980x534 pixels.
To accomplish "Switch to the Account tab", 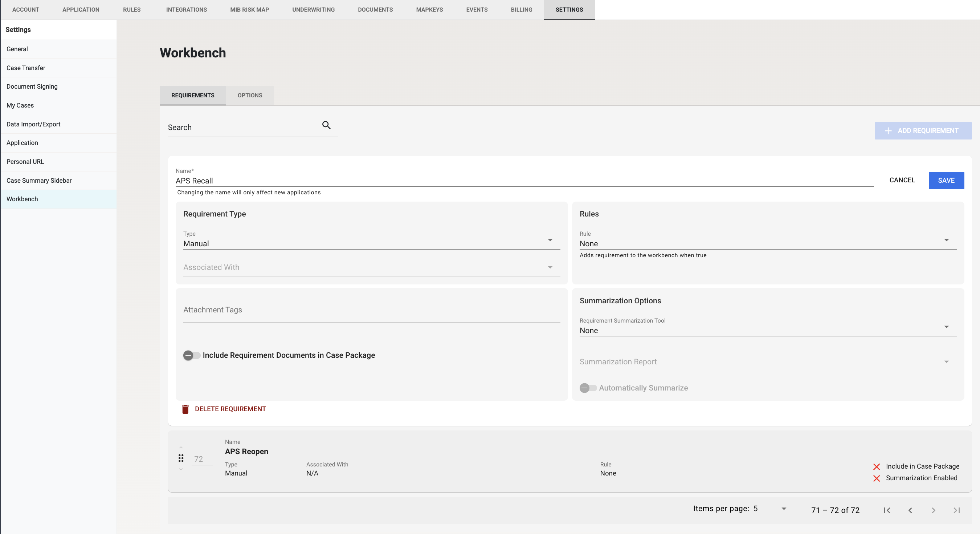I will click(25, 9).
